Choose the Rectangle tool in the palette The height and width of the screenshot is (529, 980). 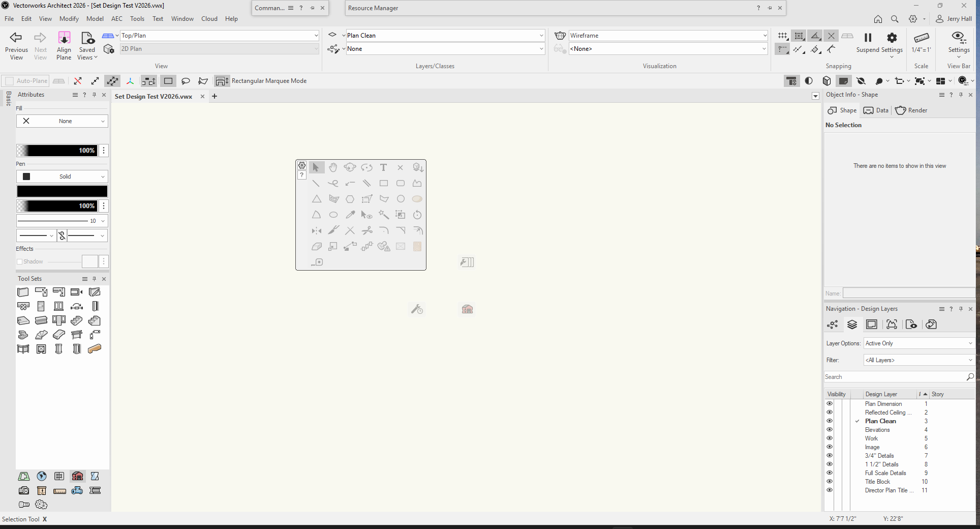384,183
